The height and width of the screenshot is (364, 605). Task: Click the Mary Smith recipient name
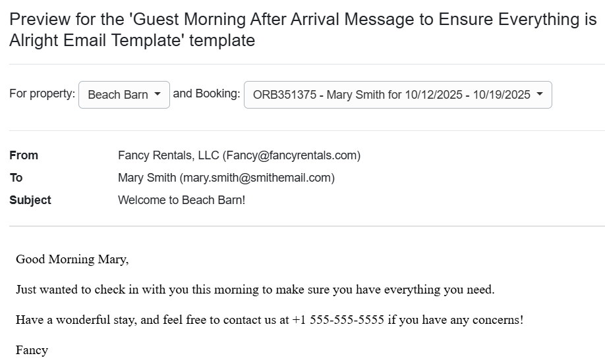[x=147, y=178]
